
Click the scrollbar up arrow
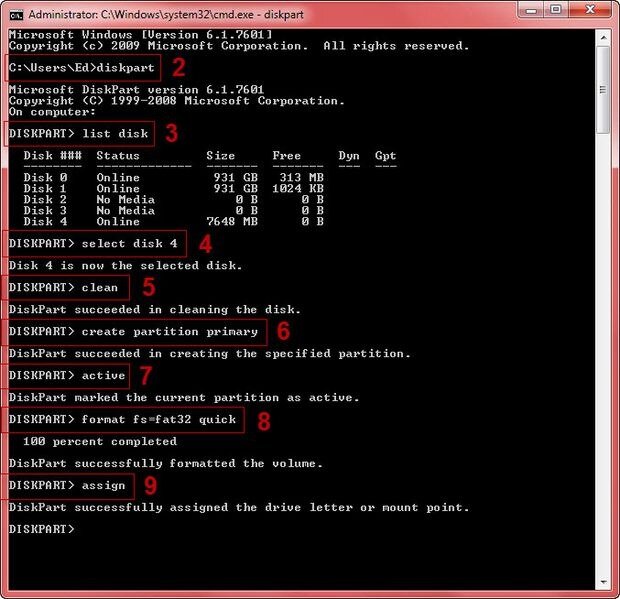tap(603, 38)
